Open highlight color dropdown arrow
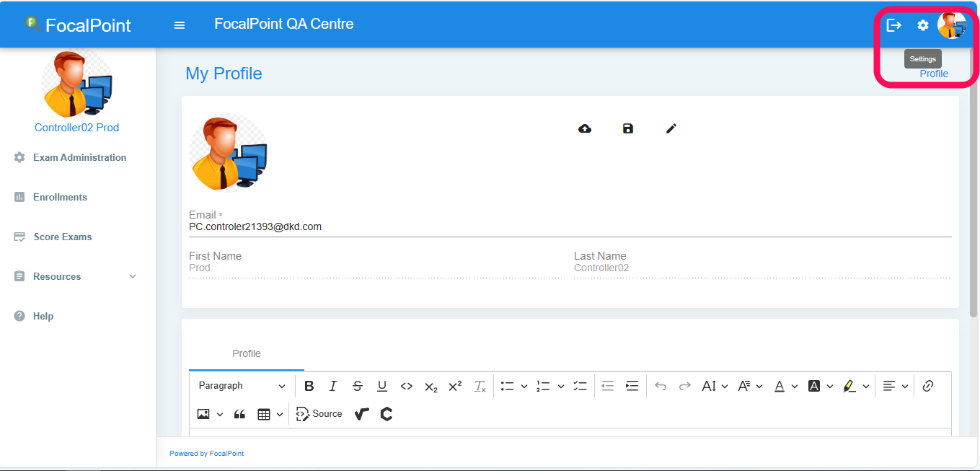This screenshot has height=471, width=980. 866,386
